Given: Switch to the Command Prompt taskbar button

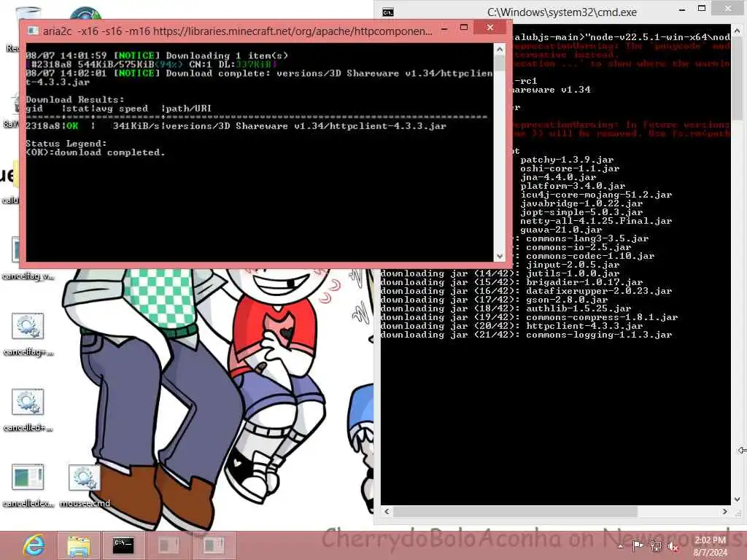Looking at the screenshot, I should click(x=123, y=545).
